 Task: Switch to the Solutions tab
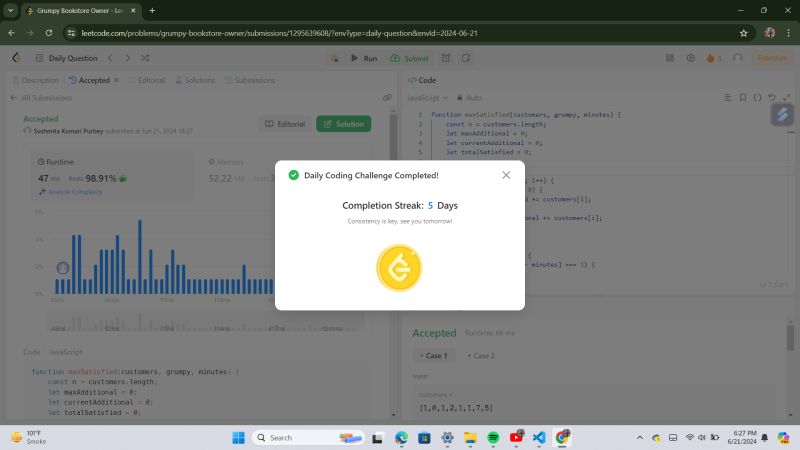[195, 80]
